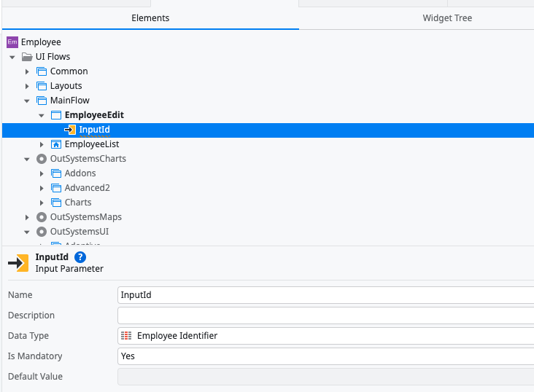Click the Employee module icon

12,42
